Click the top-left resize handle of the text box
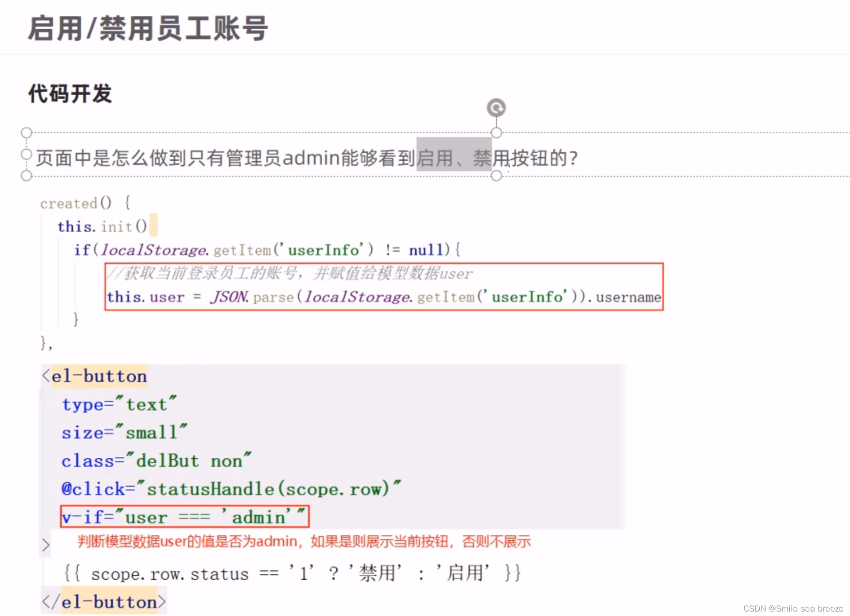Viewport: 850px width, 616px height. [x=27, y=133]
